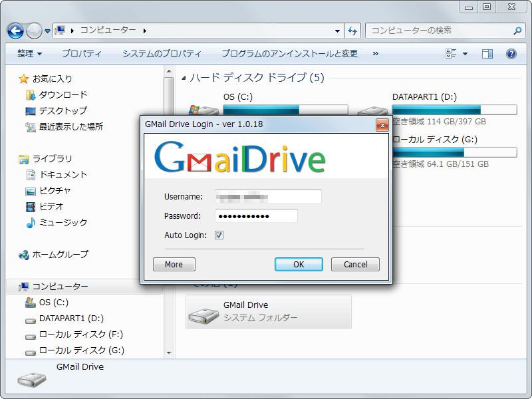Click OK in the GMail Drive Login dialog

[299, 264]
